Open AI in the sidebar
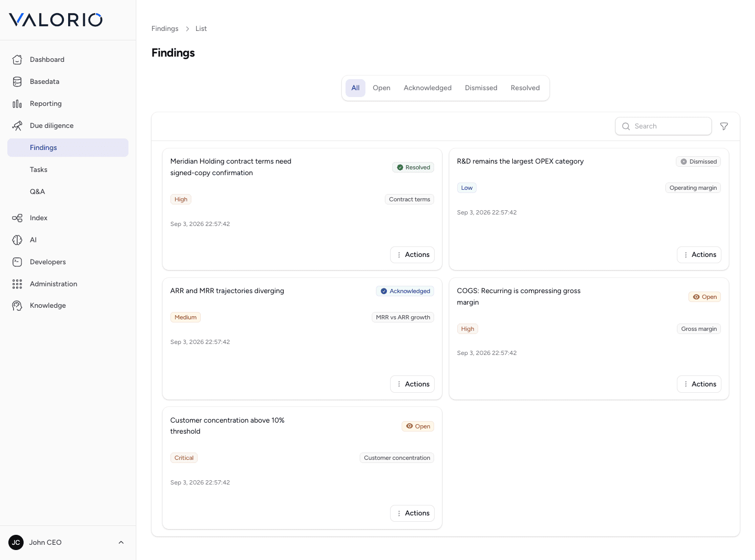This screenshot has width=755, height=560. pyautogui.click(x=68, y=240)
